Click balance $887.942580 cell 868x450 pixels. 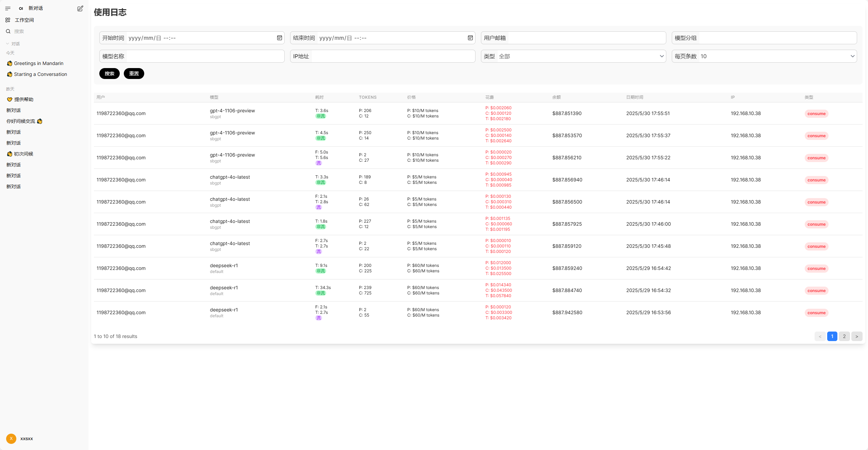click(x=567, y=312)
